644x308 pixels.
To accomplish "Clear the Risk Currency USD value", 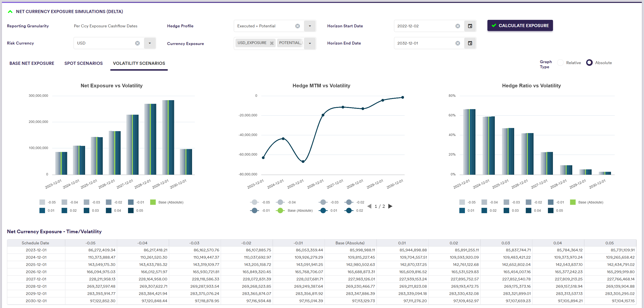I will point(137,43).
